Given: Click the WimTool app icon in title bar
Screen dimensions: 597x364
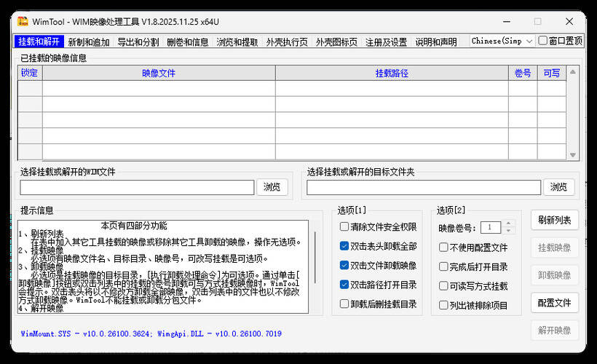Looking at the screenshot, I should [23, 22].
